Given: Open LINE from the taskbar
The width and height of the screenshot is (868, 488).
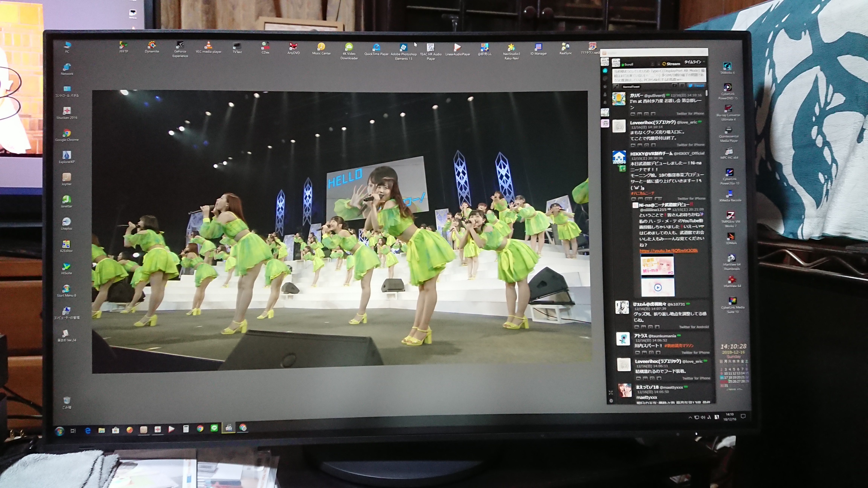Looking at the screenshot, I should pyautogui.click(x=214, y=428).
